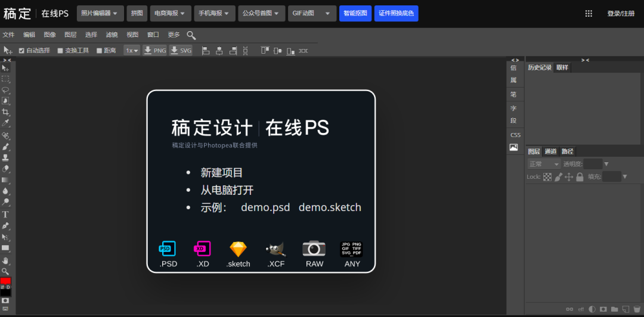Open the image panel icon below CSS
The height and width of the screenshot is (317, 644).
tap(514, 147)
